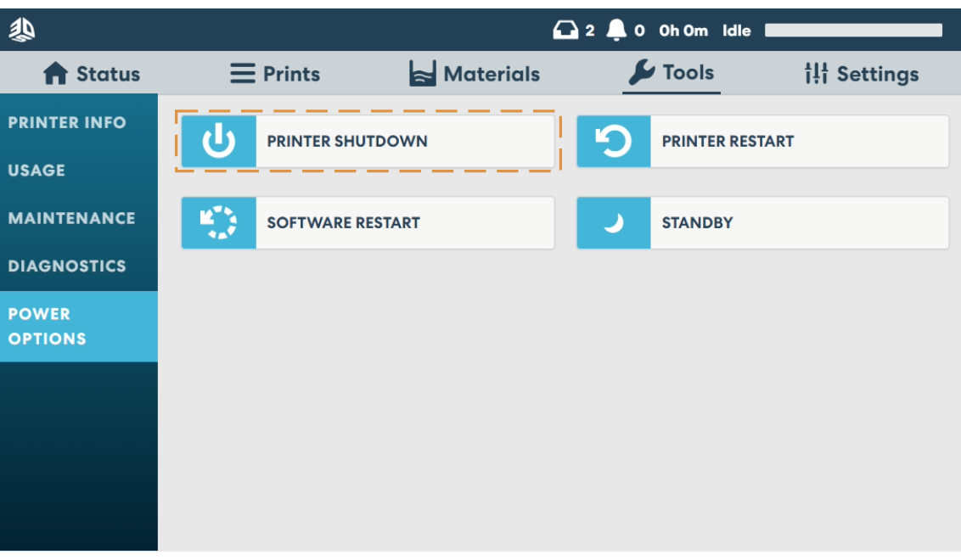Open the Printer Info section
This screenshot has width=961, height=560.
click(x=67, y=122)
